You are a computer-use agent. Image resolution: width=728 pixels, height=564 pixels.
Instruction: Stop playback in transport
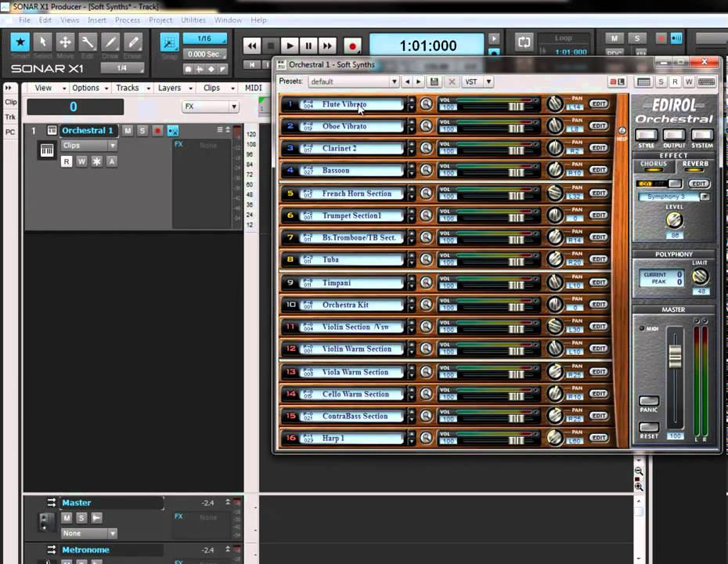tap(270, 45)
